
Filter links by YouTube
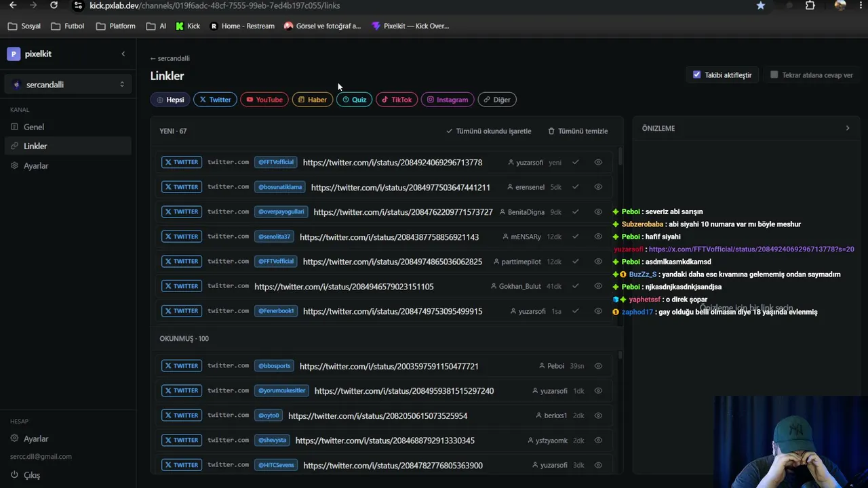click(264, 100)
